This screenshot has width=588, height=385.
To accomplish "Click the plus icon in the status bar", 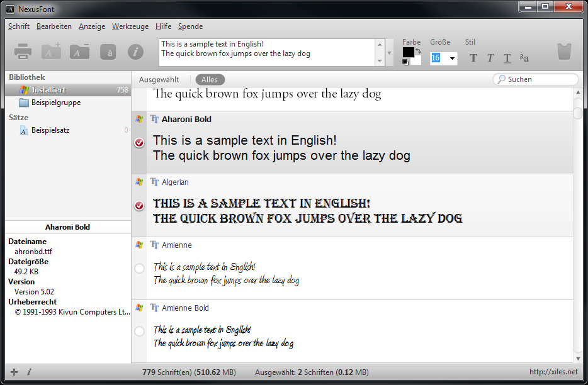I will 14,372.
